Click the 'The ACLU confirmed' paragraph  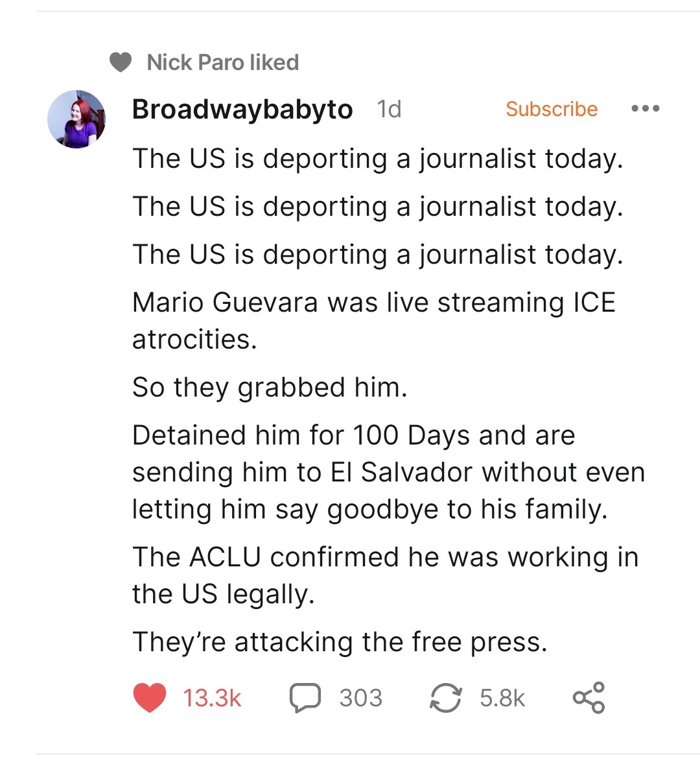pos(385,575)
